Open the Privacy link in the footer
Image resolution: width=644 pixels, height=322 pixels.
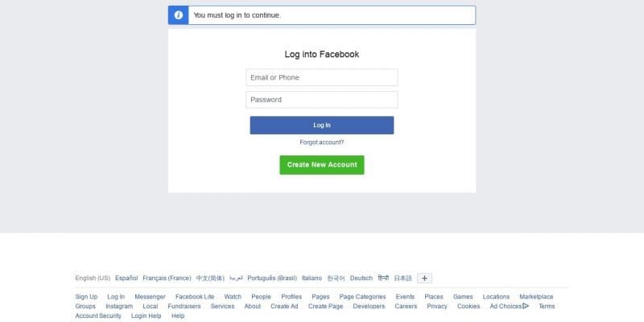tap(437, 307)
